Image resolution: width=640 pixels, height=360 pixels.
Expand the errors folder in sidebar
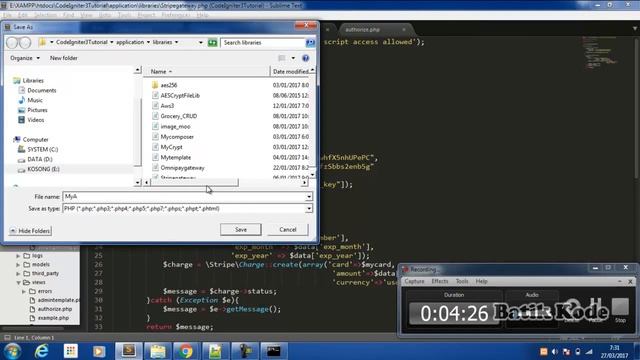(x=24, y=291)
